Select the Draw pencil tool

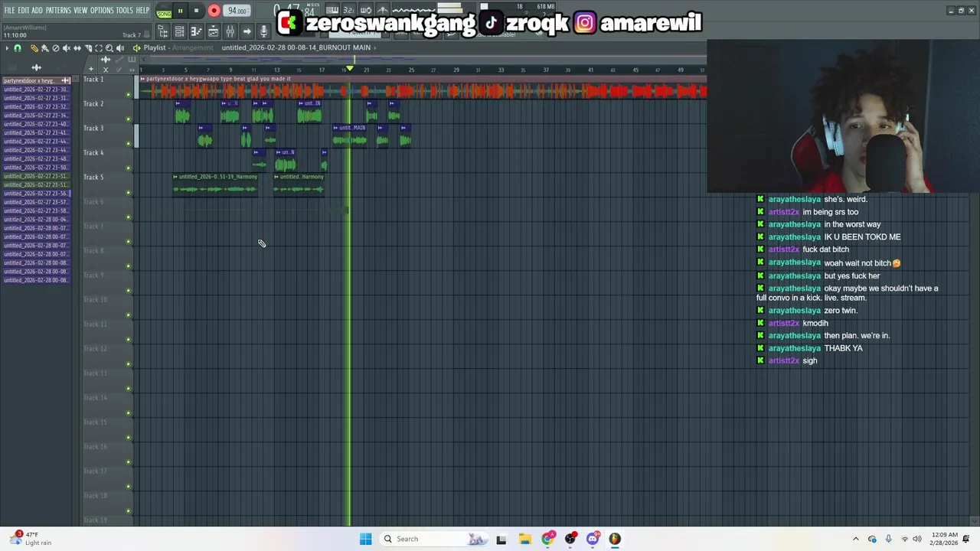(x=34, y=48)
